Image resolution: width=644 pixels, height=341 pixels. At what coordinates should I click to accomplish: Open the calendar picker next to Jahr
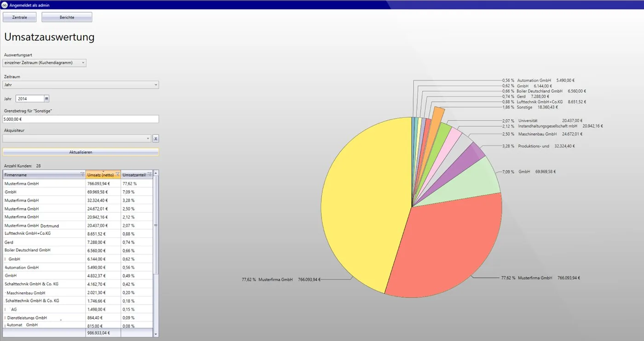tap(46, 99)
